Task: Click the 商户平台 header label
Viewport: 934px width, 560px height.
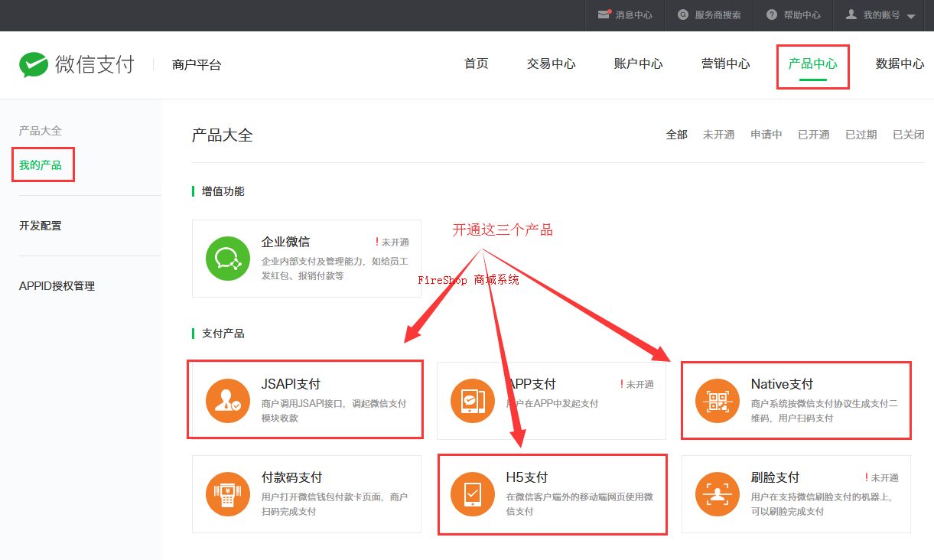Action: [197, 65]
